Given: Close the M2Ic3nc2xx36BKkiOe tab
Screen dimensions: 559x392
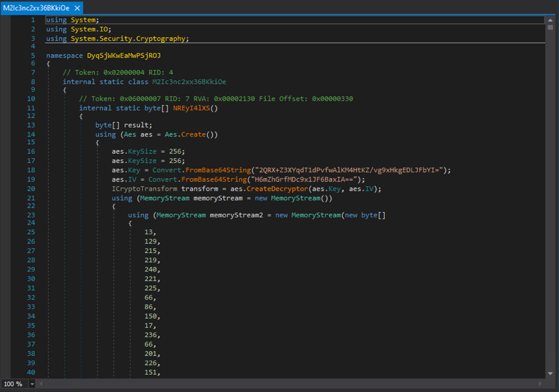Looking at the screenshot, I should (x=77, y=8).
